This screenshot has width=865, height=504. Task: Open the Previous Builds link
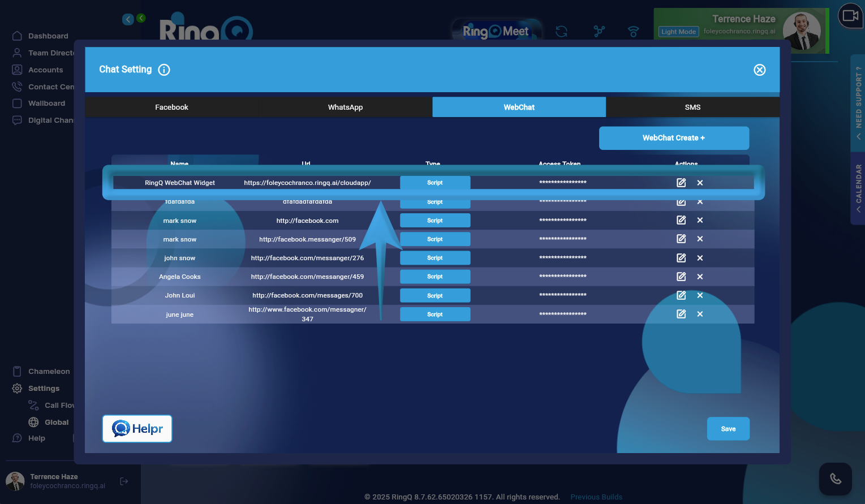tap(596, 497)
